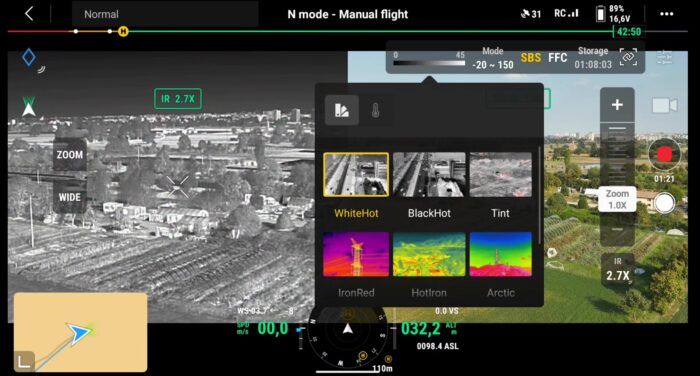Screen dimensions: 700x376
Task: Tap the zoom out minus button
Action: pyautogui.click(x=617, y=230)
